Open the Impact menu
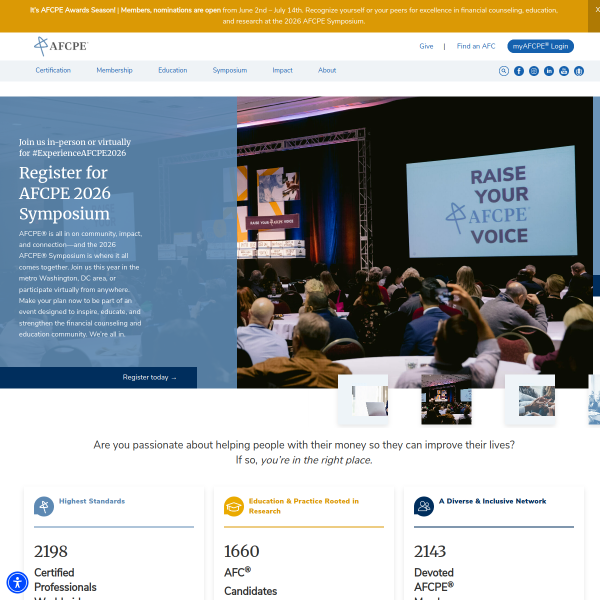 click(282, 70)
